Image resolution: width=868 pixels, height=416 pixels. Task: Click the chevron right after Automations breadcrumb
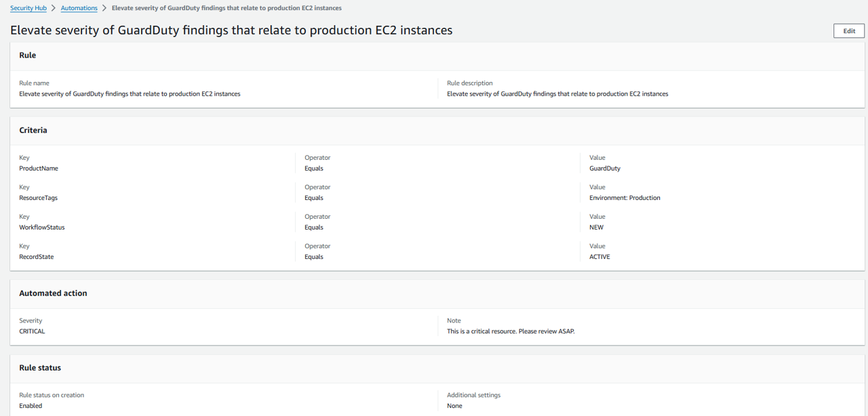tap(104, 8)
